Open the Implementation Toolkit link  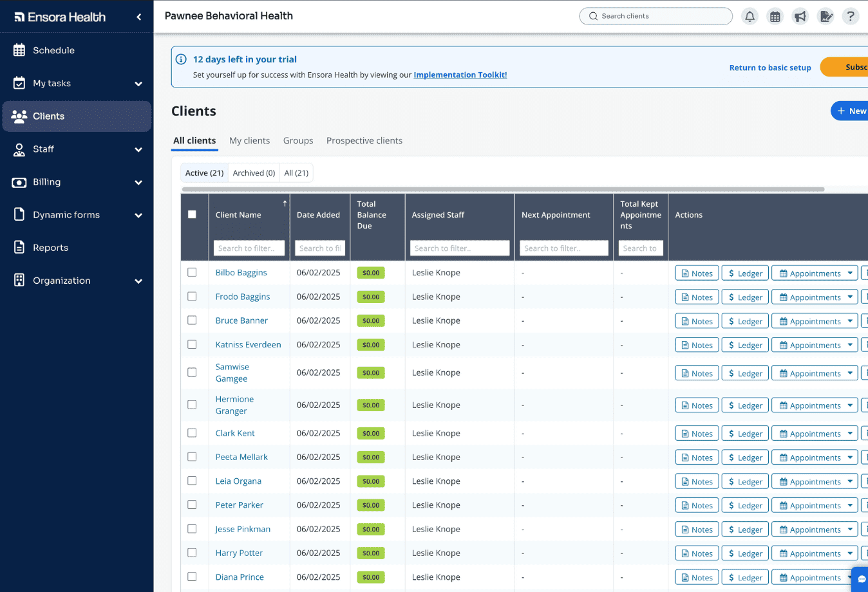click(x=460, y=75)
